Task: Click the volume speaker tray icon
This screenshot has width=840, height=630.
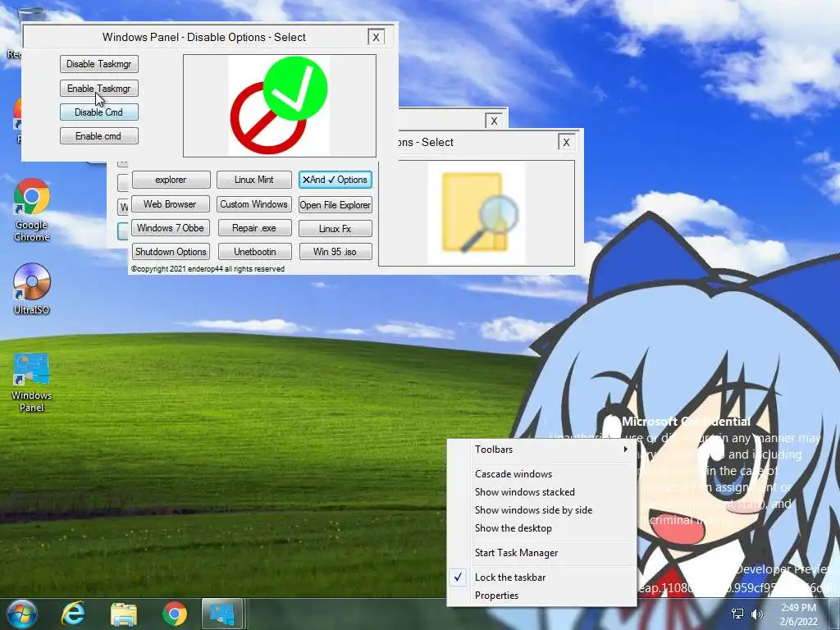Action: pos(757,614)
